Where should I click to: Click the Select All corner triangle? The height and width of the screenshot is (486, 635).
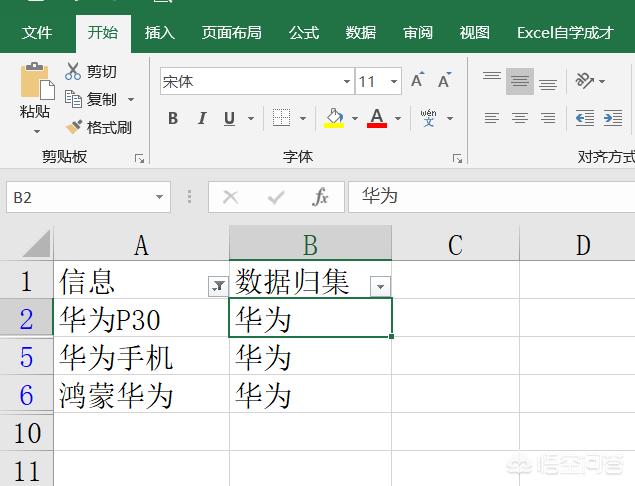tap(36, 243)
